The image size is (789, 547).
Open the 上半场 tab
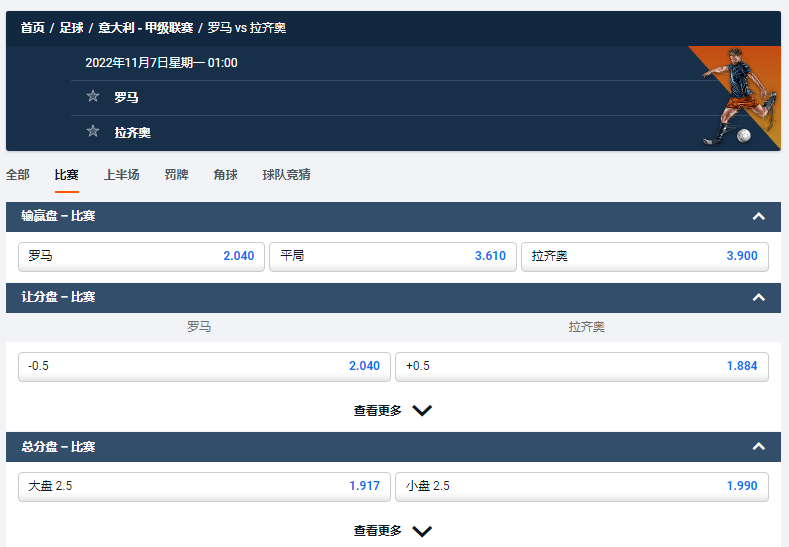point(121,175)
